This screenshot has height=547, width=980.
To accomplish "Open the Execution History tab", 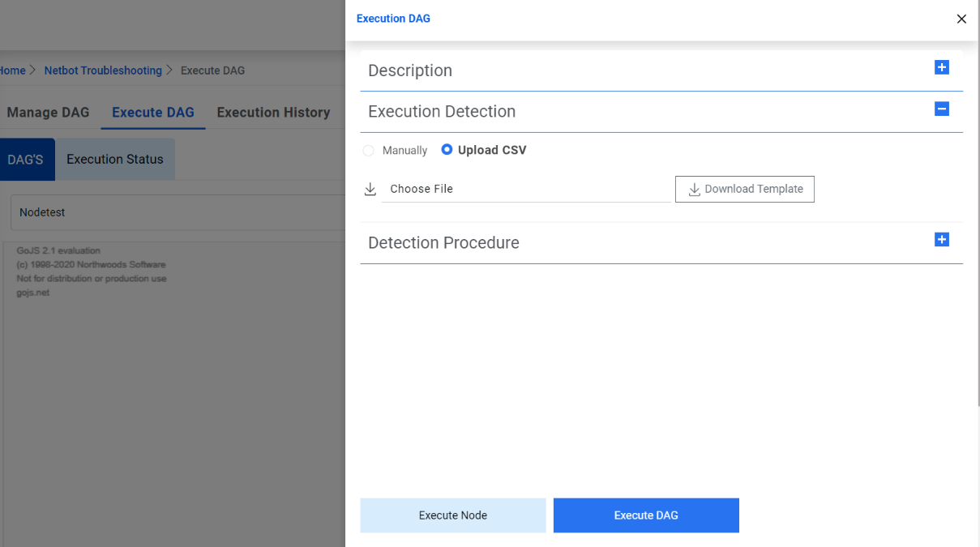I will pos(273,112).
